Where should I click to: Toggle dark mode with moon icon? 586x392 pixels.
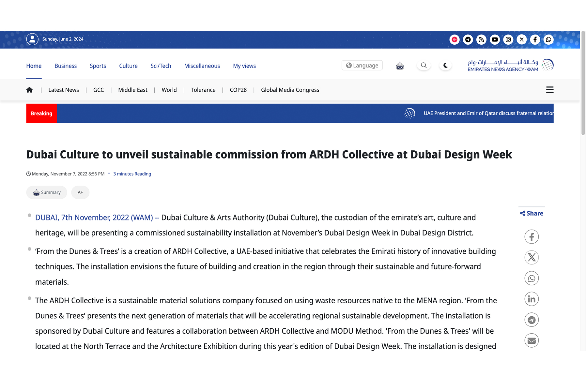pyautogui.click(x=445, y=65)
